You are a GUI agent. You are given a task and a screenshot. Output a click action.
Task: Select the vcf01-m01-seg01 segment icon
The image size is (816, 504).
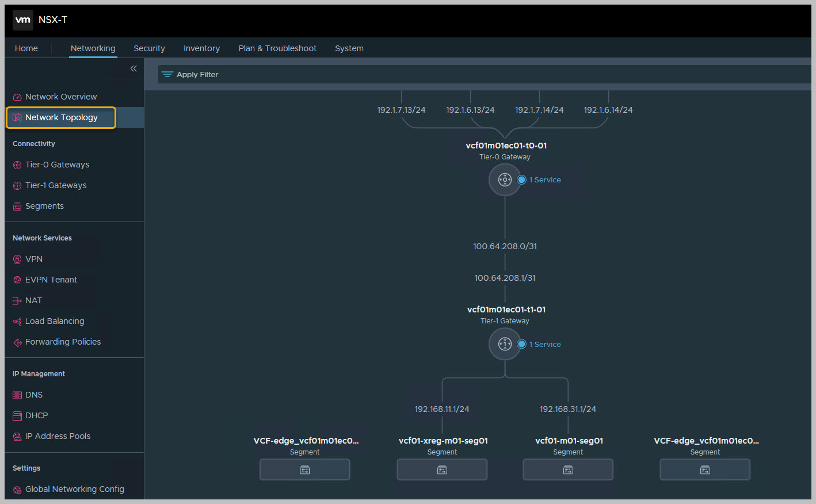(567, 469)
